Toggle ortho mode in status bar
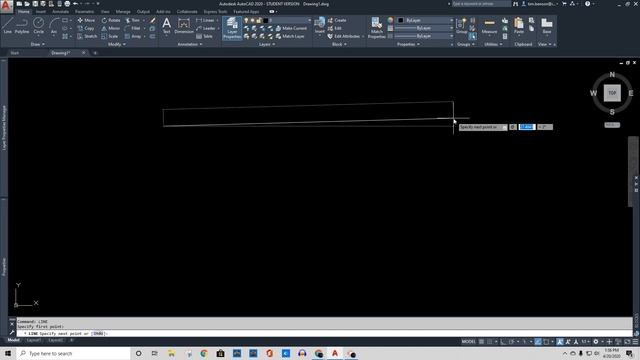The image size is (640, 360). [x=503, y=342]
